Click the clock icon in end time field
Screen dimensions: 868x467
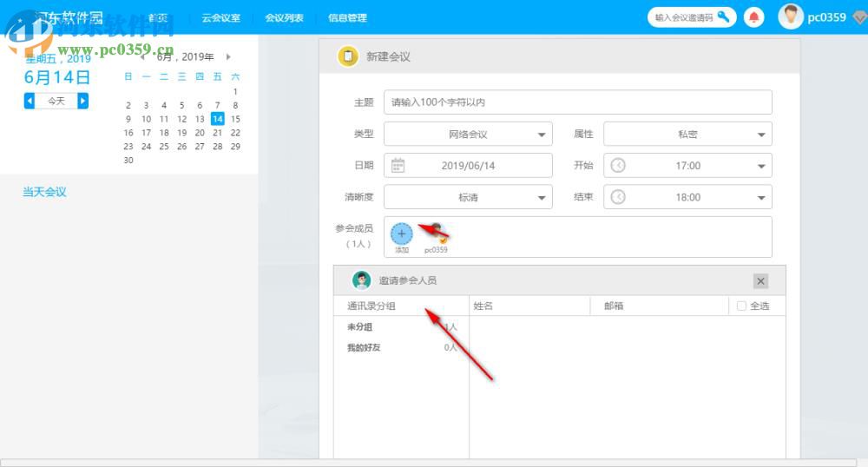pos(618,197)
